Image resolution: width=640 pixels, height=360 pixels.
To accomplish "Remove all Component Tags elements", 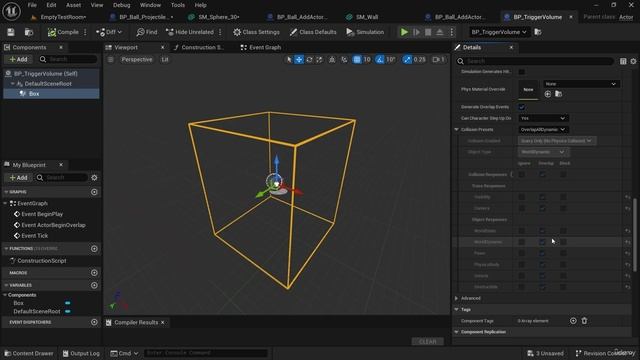I will (584, 321).
